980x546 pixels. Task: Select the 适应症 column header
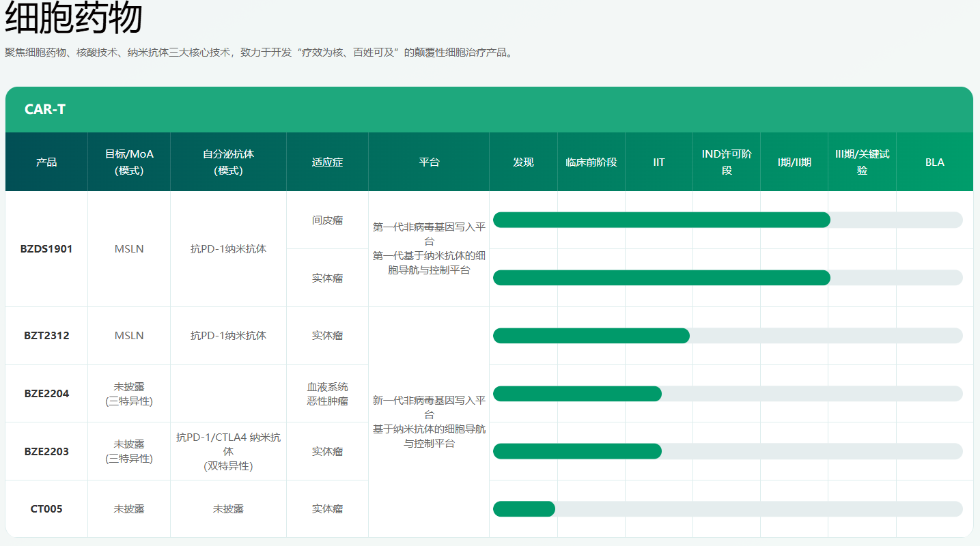click(327, 162)
